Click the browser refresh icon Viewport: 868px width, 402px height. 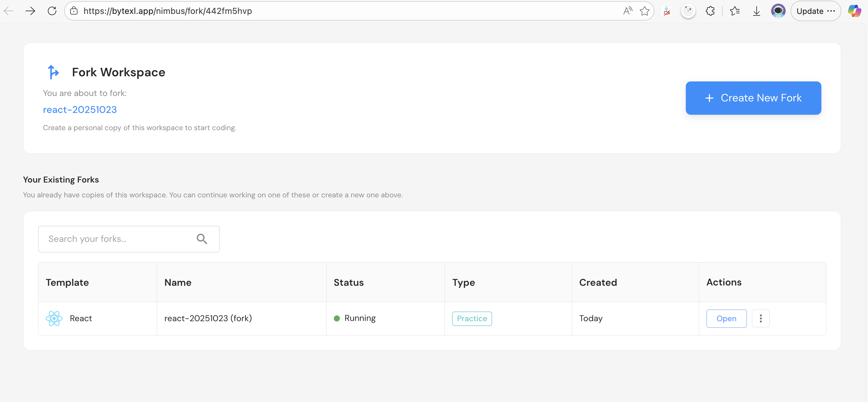52,11
